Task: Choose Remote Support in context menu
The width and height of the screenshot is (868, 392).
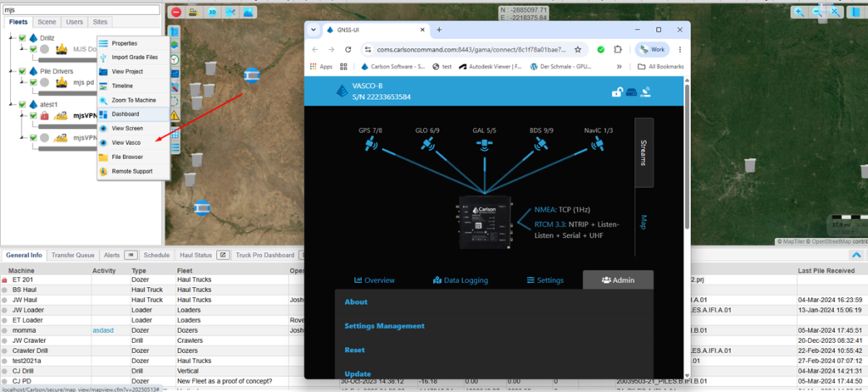Action: [x=133, y=171]
